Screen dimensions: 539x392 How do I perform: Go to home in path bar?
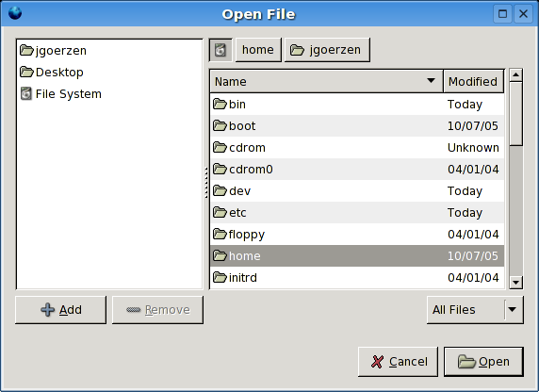pyautogui.click(x=258, y=50)
